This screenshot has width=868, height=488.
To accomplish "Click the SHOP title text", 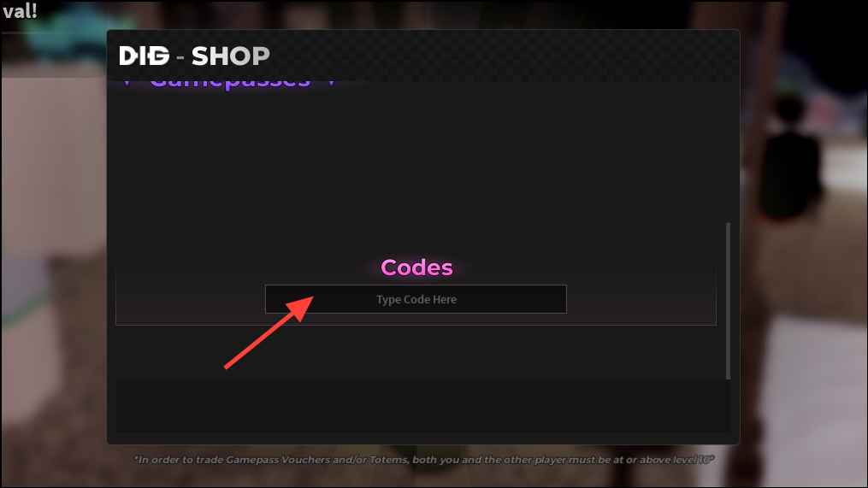I will [231, 56].
